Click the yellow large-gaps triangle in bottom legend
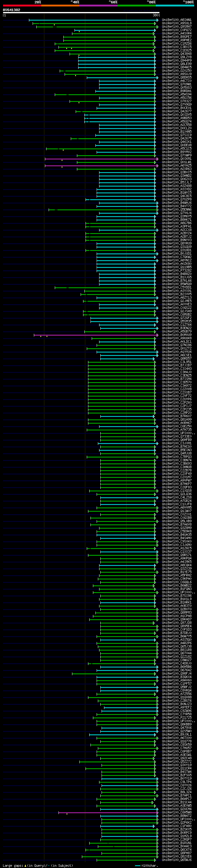 (25, 865)
